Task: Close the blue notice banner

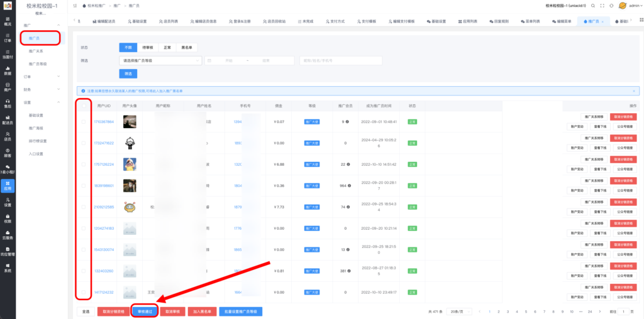Action: (635, 90)
